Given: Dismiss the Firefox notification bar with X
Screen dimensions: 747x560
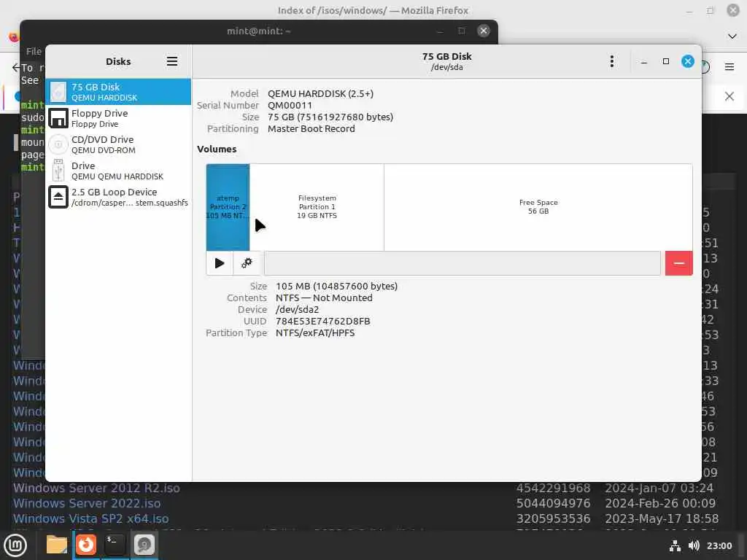Looking at the screenshot, I should pyautogui.click(x=729, y=96).
